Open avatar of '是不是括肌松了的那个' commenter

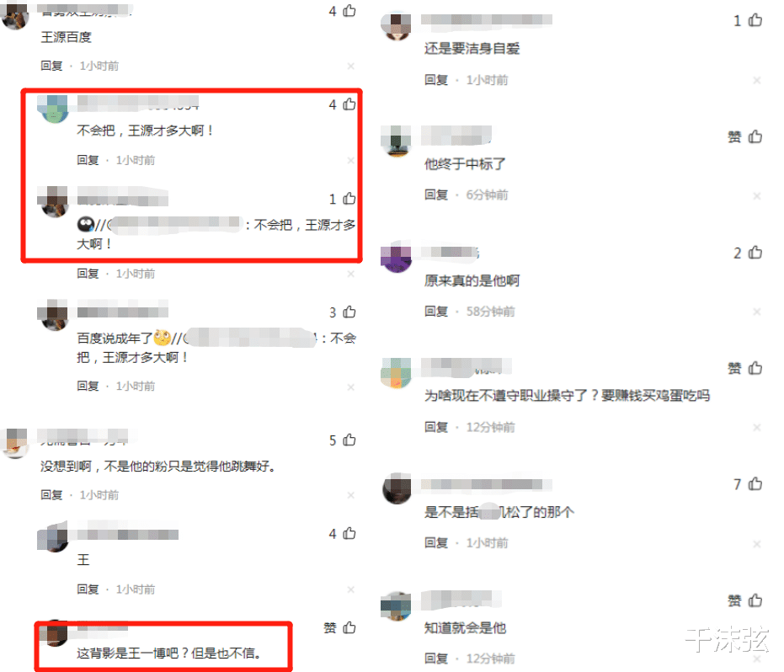pyautogui.click(x=397, y=490)
